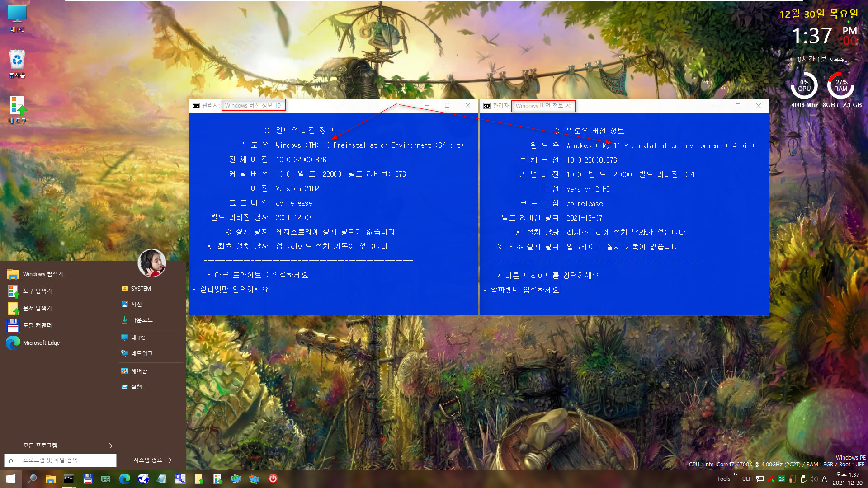The image size is (868, 488).
Task: Click the Tools toolbar label
Action: coord(723,479)
